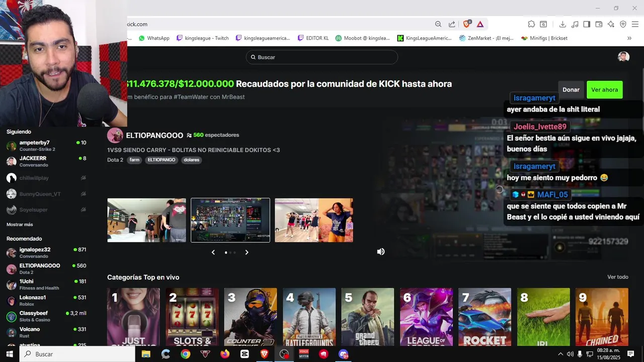644x362 pixels.
Task: Click the green Ver ahora button
Action: click(604, 89)
